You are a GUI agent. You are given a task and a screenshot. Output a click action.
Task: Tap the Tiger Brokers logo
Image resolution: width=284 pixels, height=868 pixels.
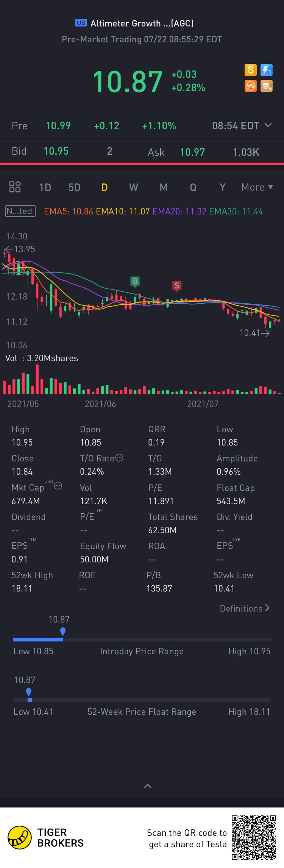(20, 838)
